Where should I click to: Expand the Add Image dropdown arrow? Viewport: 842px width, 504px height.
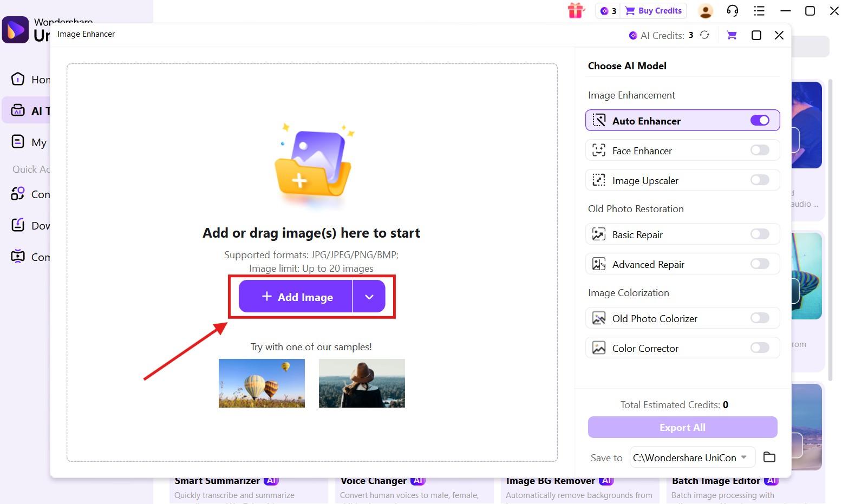coord(369,296)
